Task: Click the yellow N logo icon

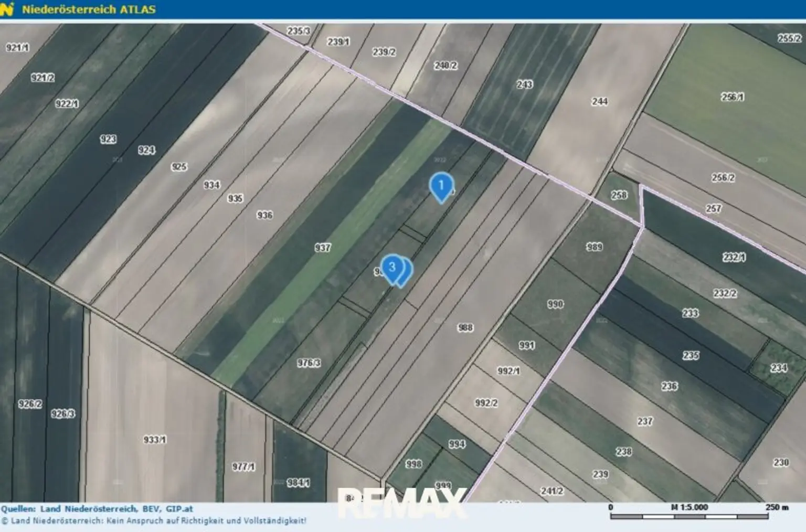Action: [x=7, y=9]
